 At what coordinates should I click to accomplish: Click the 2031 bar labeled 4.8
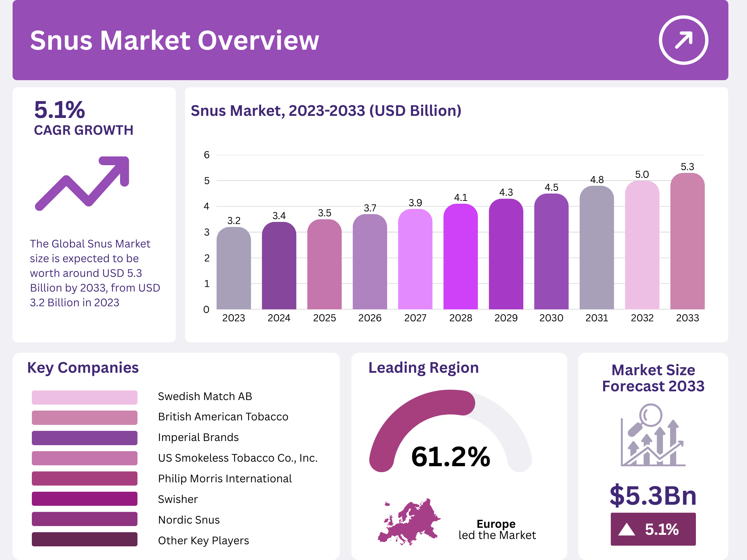coord(596,248)
